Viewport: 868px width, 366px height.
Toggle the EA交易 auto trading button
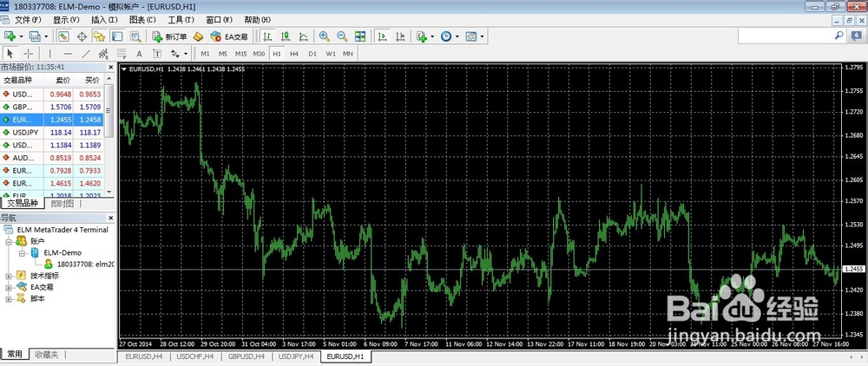click(229, 36)
